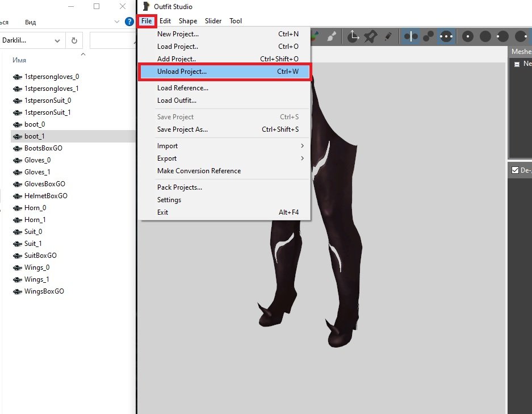The height and width of the screenshot is (414, 532).
Task: Activate the pushpin pivot tool
Action: [371, 36]
